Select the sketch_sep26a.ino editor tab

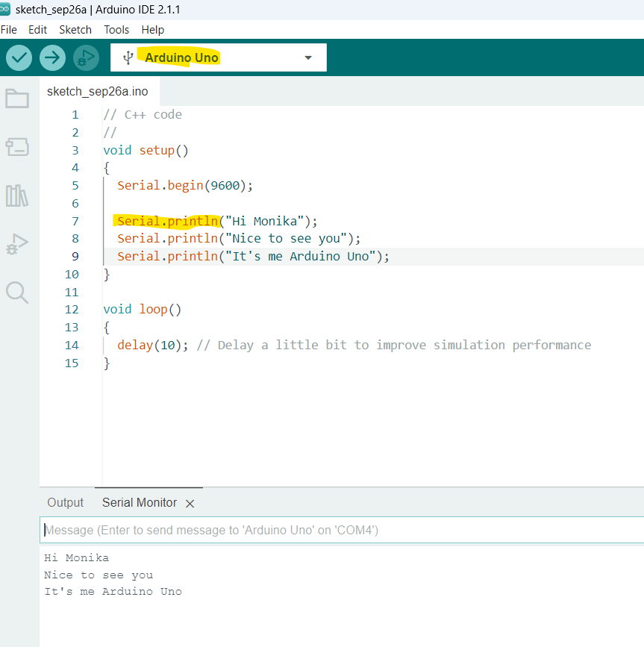(97, 91)
